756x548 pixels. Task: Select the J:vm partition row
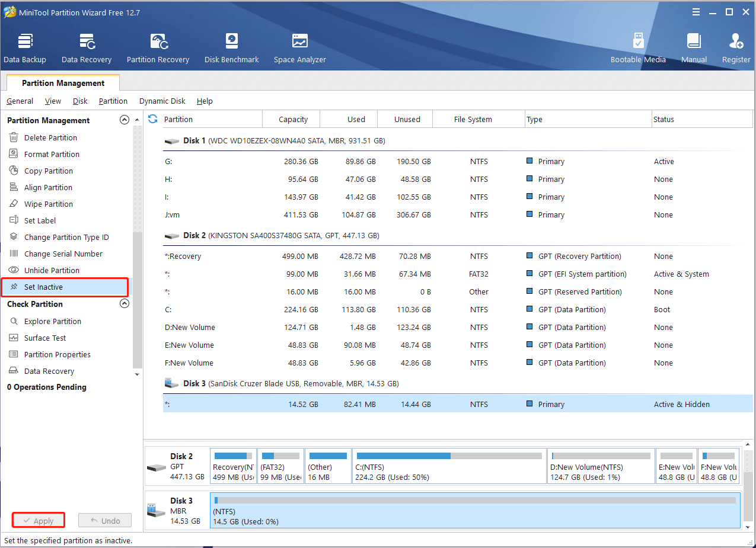click(458, 214)
